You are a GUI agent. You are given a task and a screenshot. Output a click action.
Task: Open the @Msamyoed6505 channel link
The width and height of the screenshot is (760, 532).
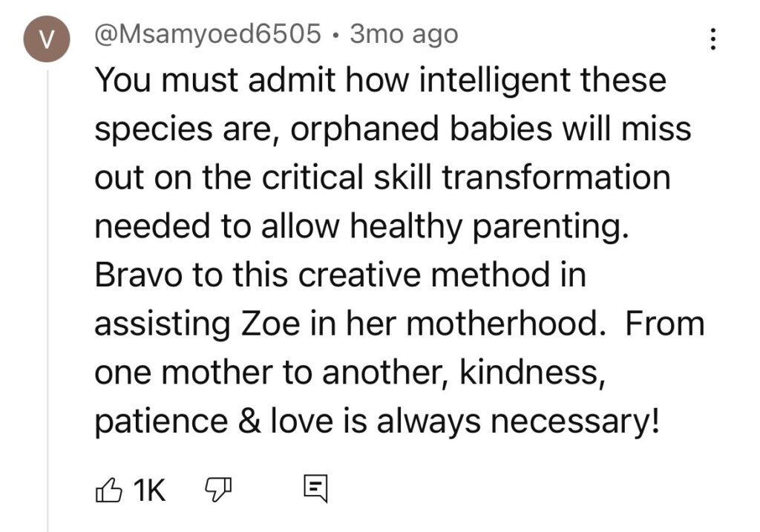coord(208,34)
